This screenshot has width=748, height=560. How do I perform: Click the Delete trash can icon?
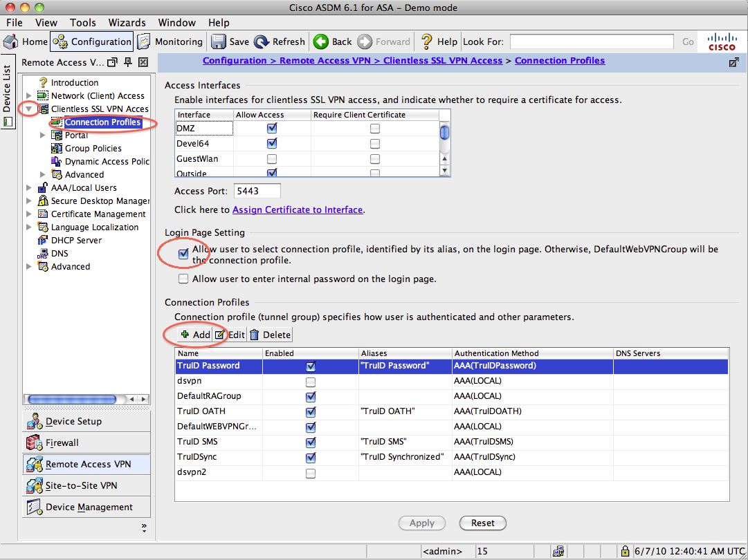coord(255,335)
